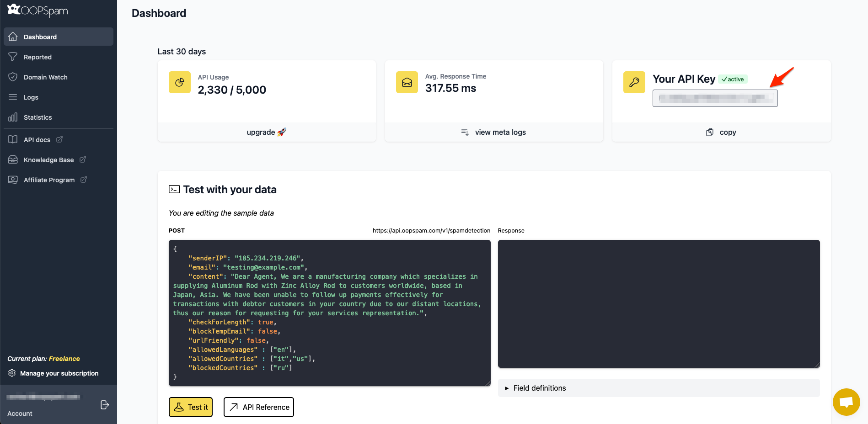The width and height of the screenshot is (868, 424).
Task: Copy the API key
Action: [x=722, y=132]
